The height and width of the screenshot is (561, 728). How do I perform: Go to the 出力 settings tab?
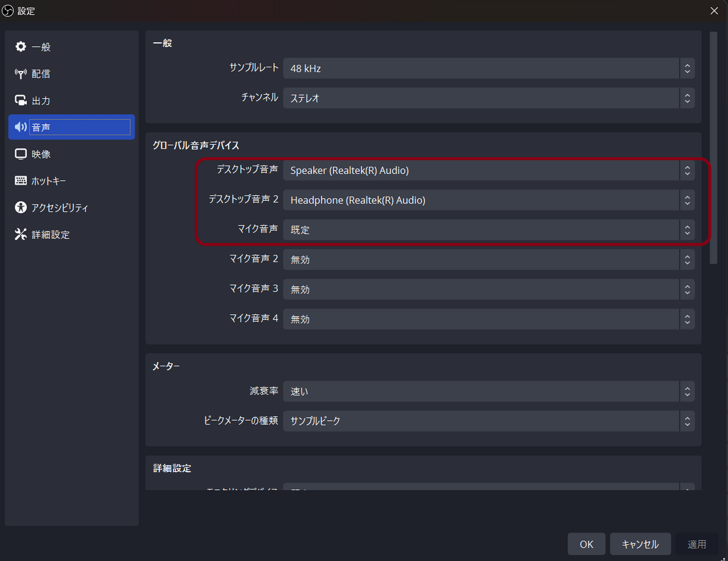click(72, 101)
